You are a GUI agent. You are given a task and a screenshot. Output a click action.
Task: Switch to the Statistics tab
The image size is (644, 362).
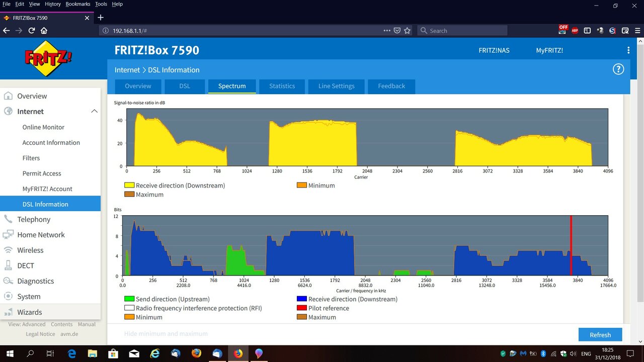click(x=282, y=86)
